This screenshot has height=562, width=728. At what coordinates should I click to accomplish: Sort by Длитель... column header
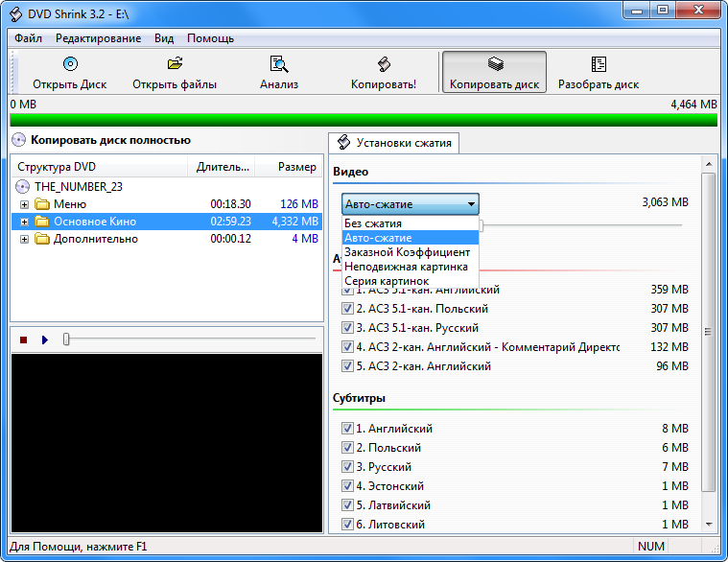(222, 167)
